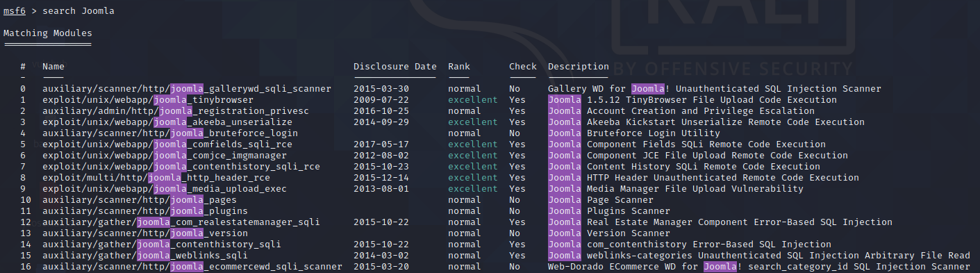
Task: Select the joomla_contenthistory_sqli_rce module name
Action: (x=181, y=167)
